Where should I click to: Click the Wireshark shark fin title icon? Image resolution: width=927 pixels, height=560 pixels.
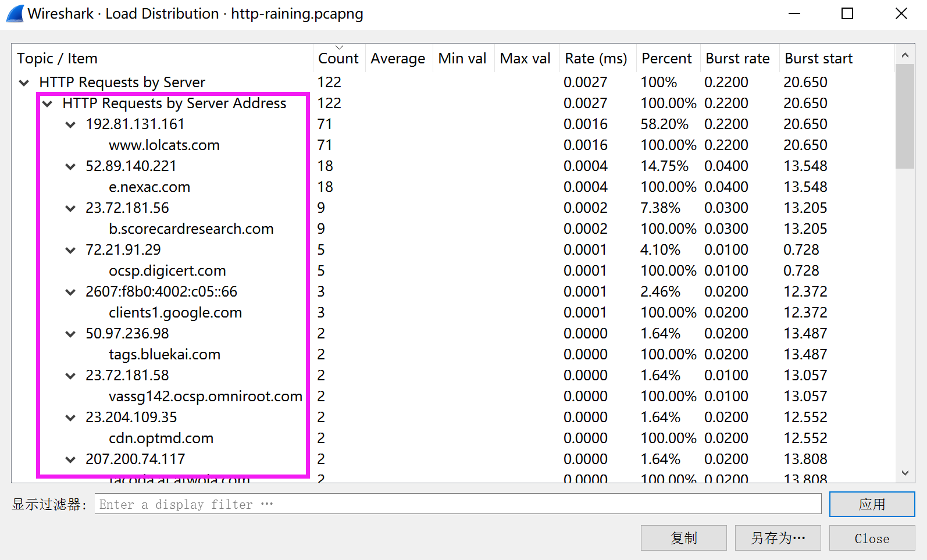point(15,13)
